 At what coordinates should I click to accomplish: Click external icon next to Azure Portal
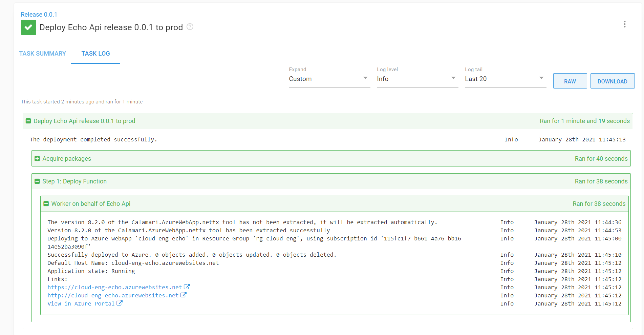120,303
